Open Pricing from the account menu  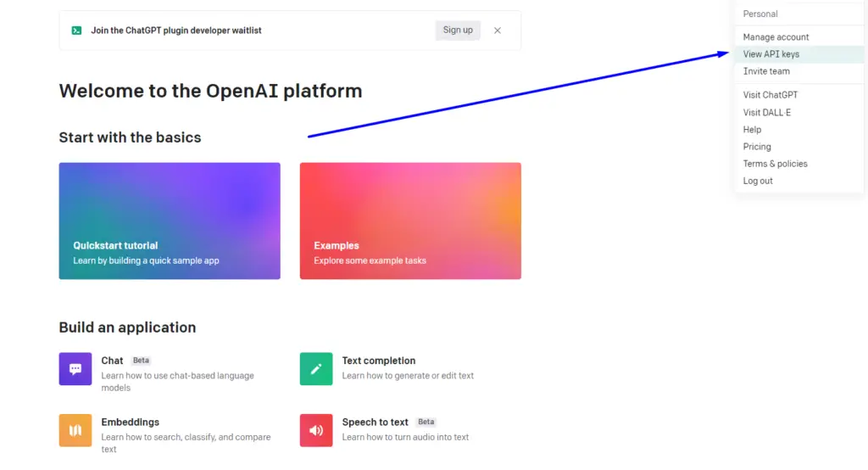point(799,147)
